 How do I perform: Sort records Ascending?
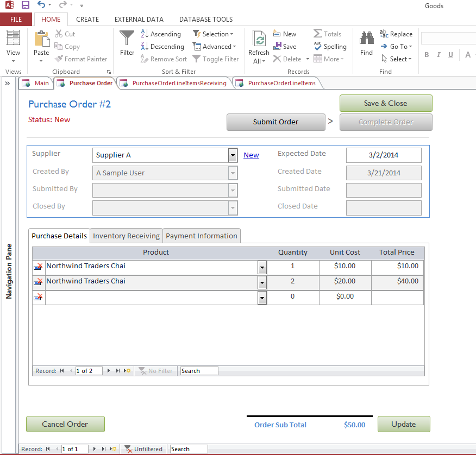[161, 34]
